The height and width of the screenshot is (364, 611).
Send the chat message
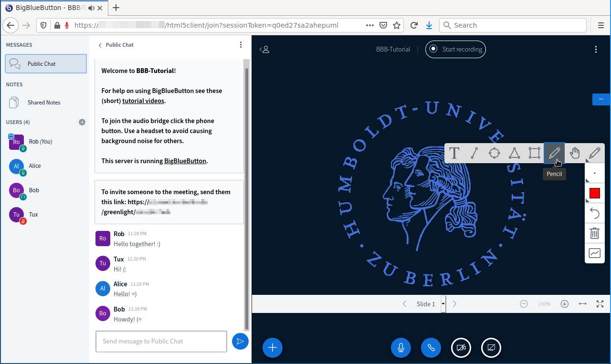240,341
